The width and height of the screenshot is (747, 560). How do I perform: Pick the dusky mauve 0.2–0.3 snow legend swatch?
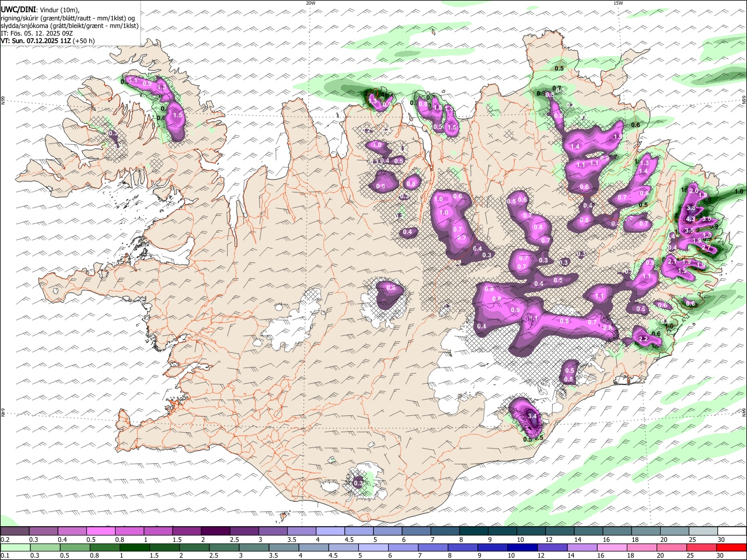click(15, 531)
